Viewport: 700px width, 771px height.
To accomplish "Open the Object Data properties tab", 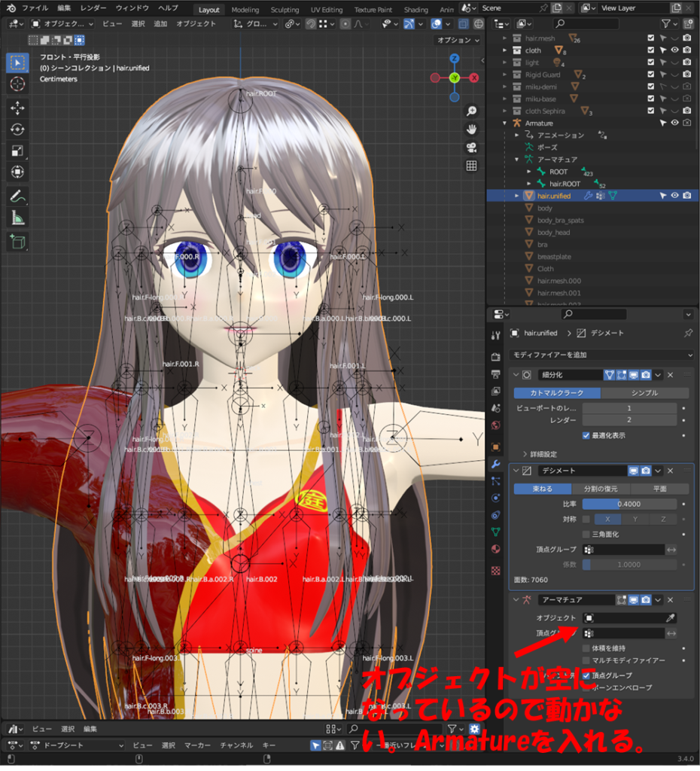I will [495, 532].
